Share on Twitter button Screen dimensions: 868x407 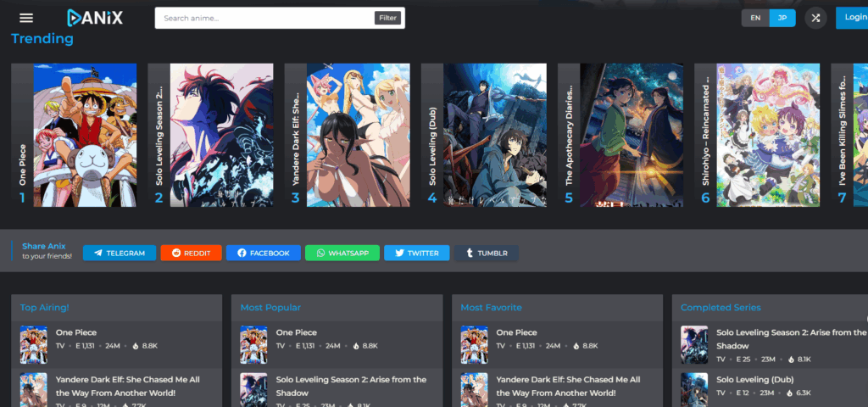coord(416,253)
